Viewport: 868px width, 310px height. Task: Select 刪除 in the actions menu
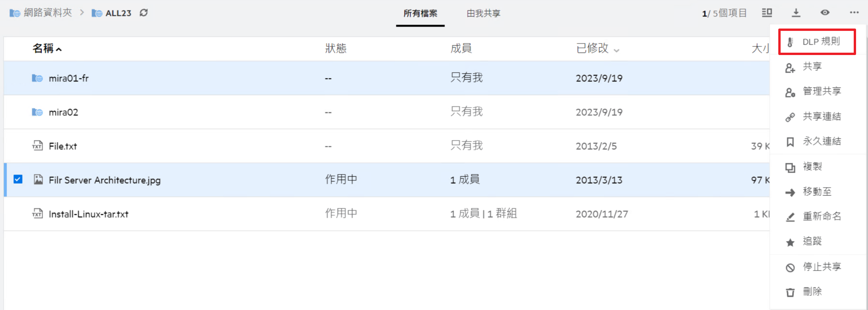click(x=812, y=291)
